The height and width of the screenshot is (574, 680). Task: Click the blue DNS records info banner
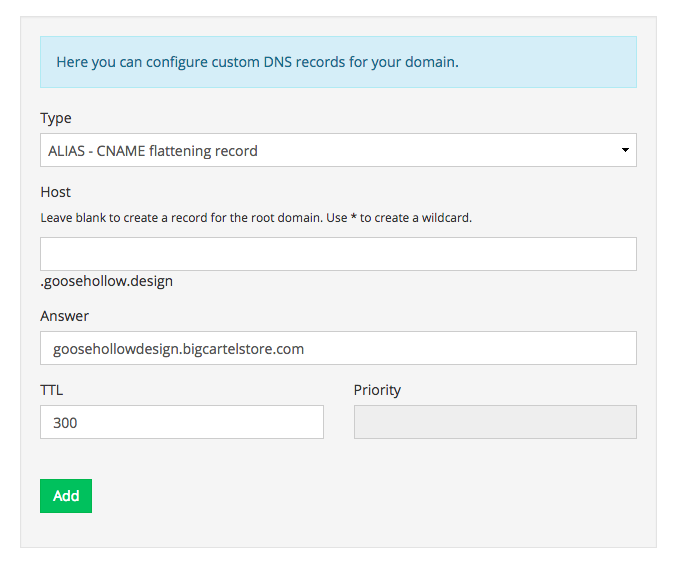coord(338,62)
